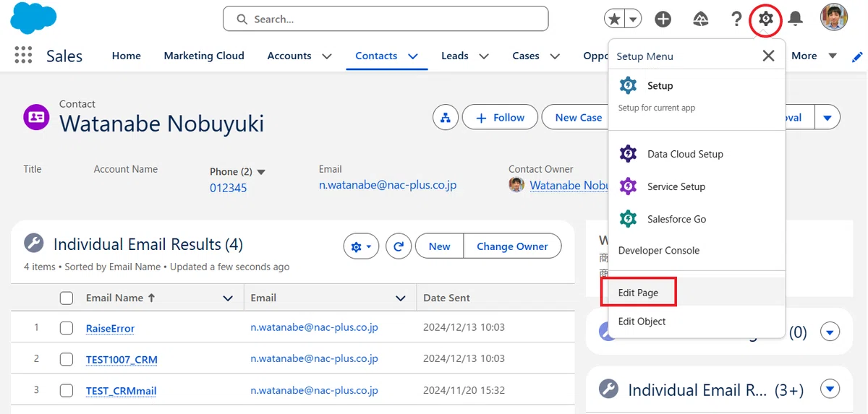Viewport: 868px width, 414px height.
Task: Click the New Case button
Action: (x=579, y=117)
